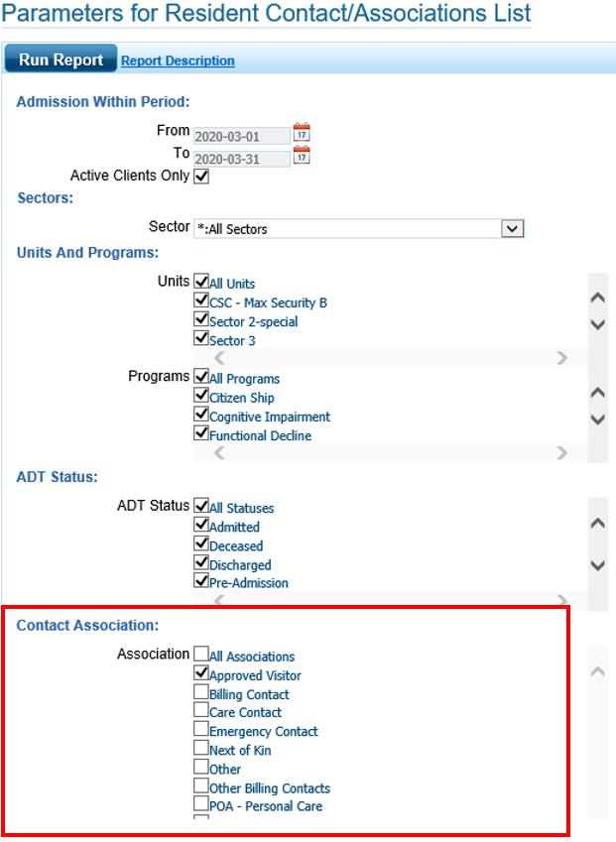Open the From date calendar picker

coord(302,133)
